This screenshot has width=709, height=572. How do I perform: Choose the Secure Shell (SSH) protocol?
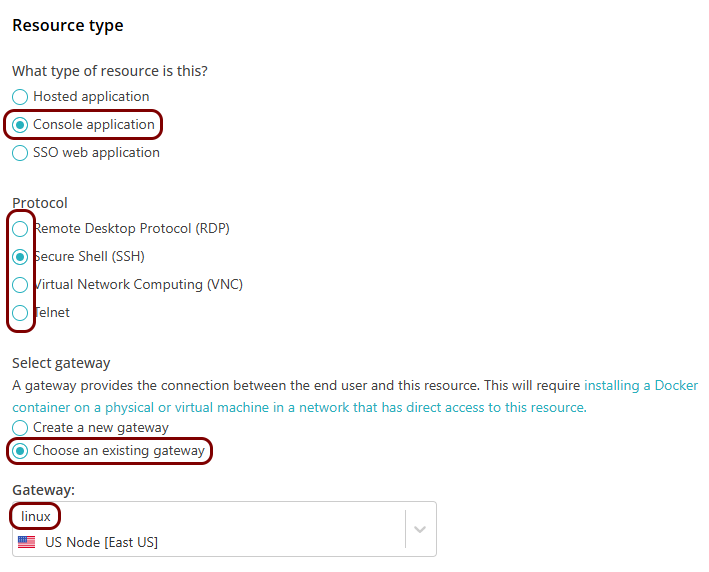pos(20,257)
